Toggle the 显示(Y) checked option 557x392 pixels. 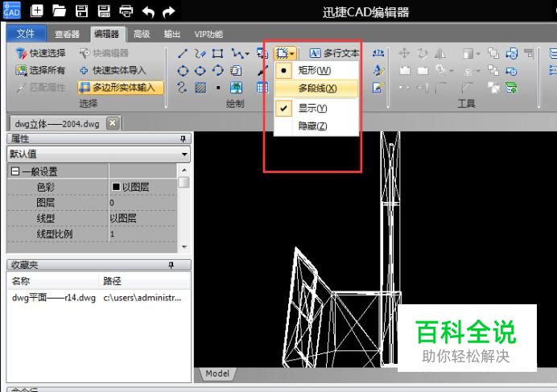(316, 108)
